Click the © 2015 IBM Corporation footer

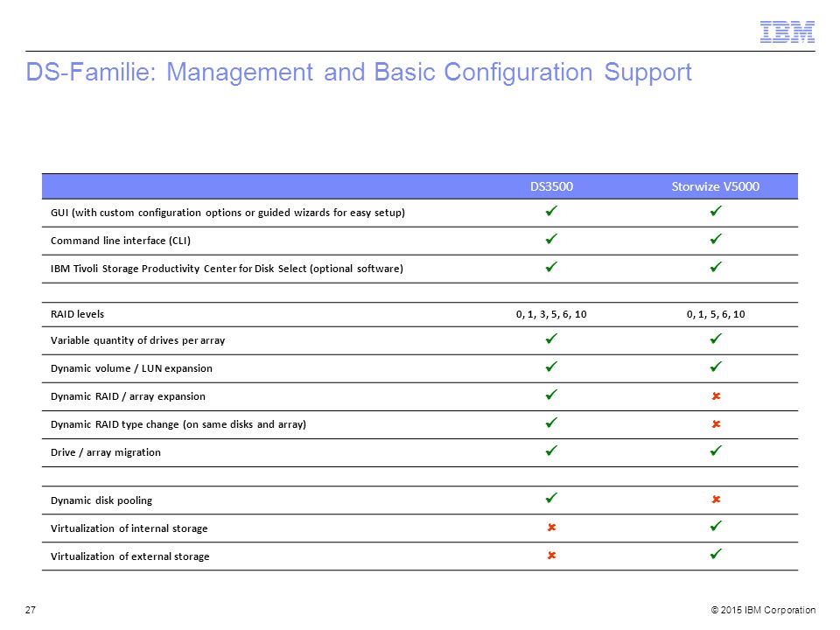(763, 610)
